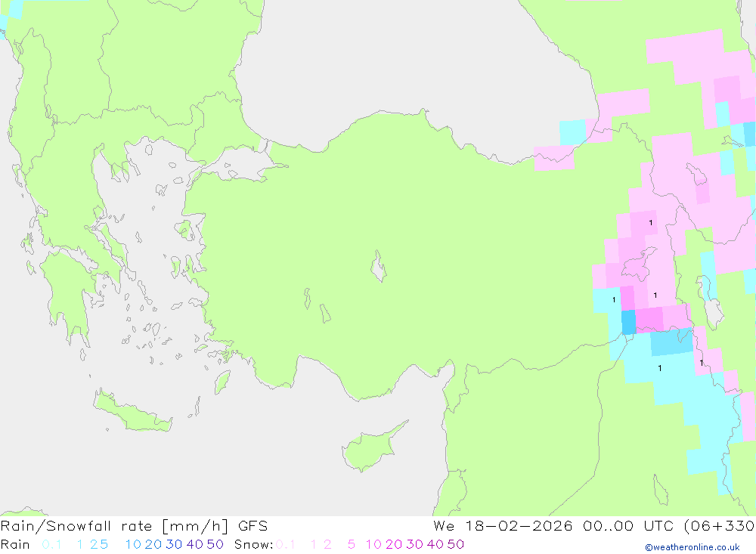Select Snow legend value 10

pyautogui.click(x=373, y=544)
